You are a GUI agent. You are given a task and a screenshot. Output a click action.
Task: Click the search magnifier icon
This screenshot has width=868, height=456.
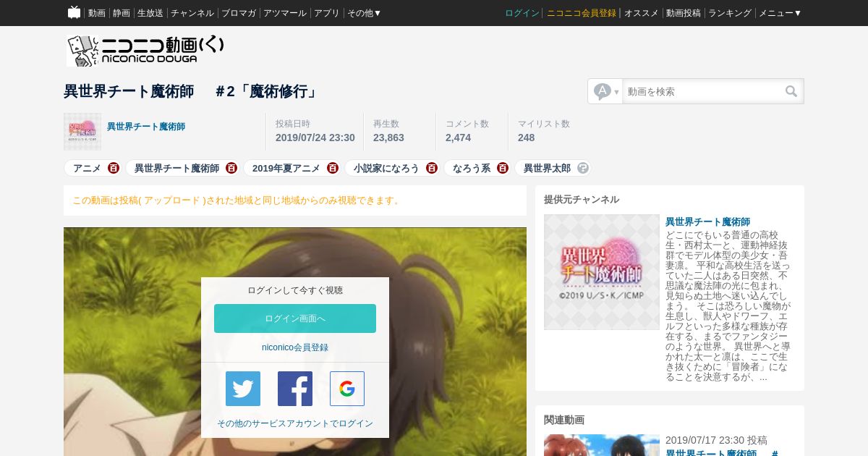coord(791,91)
